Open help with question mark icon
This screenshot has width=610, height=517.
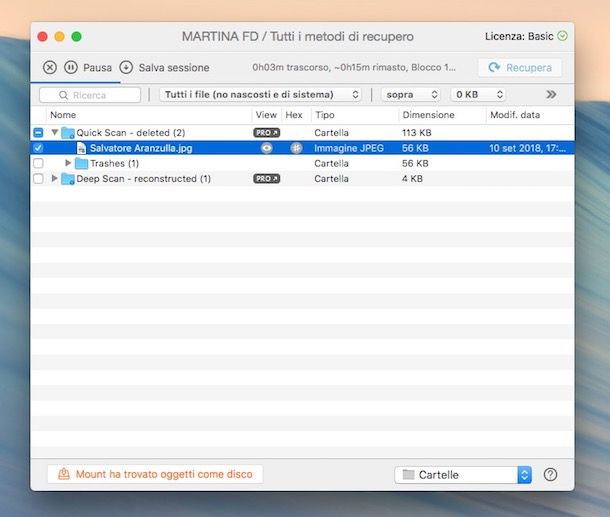550,475
